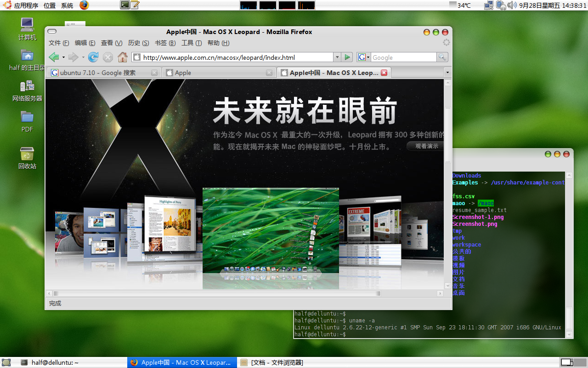Open the 工具 menu in Firefox
Viewport: 588px width, 368px height.
point(192,43)
